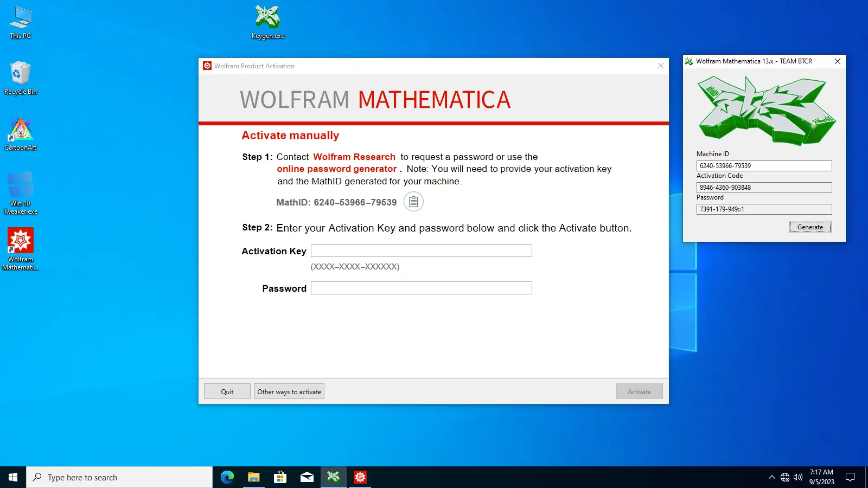Screen dimensions: 868x488
Task: Open the Mail app from the taskbar
Action: [x=307, y=477]
